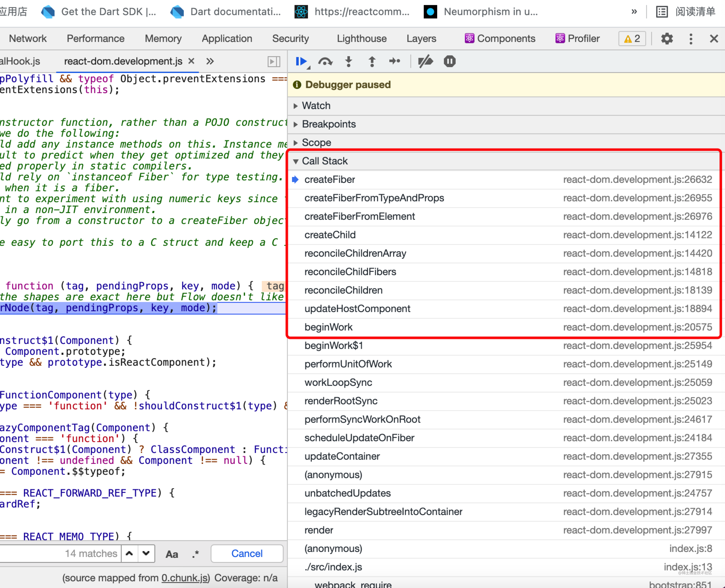Select beginWork$1 call stack frame
The image size is (725, 588).
tap(506, 346)
